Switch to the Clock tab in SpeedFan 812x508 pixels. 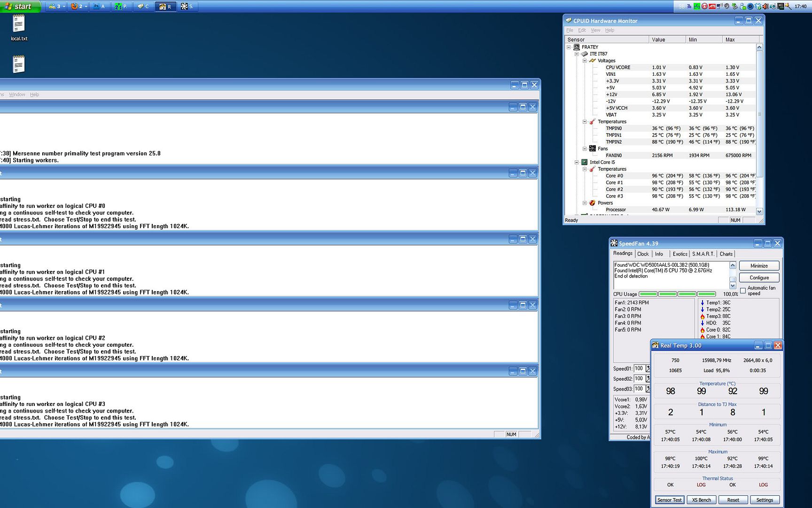pyautogui.click(x=643, y=254)
